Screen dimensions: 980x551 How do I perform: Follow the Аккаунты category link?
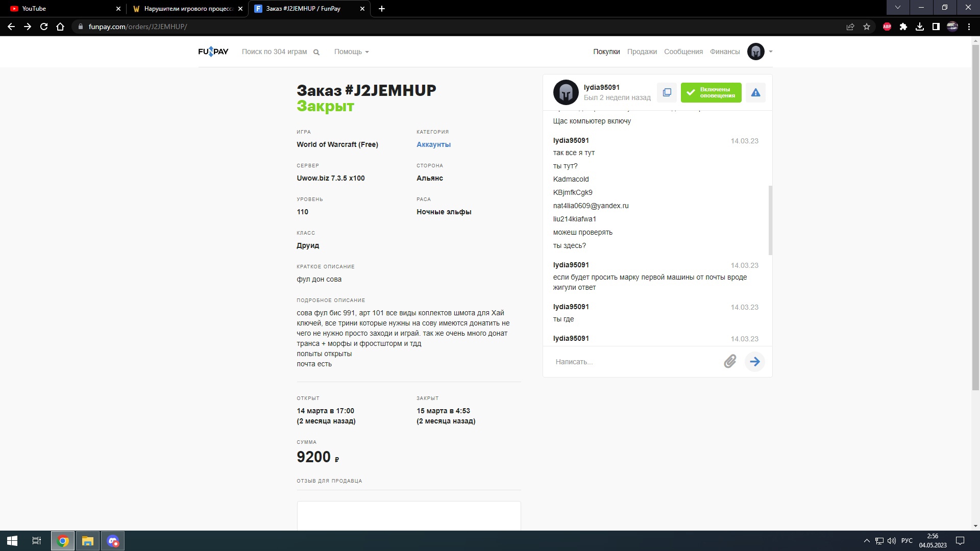point(433,144)
